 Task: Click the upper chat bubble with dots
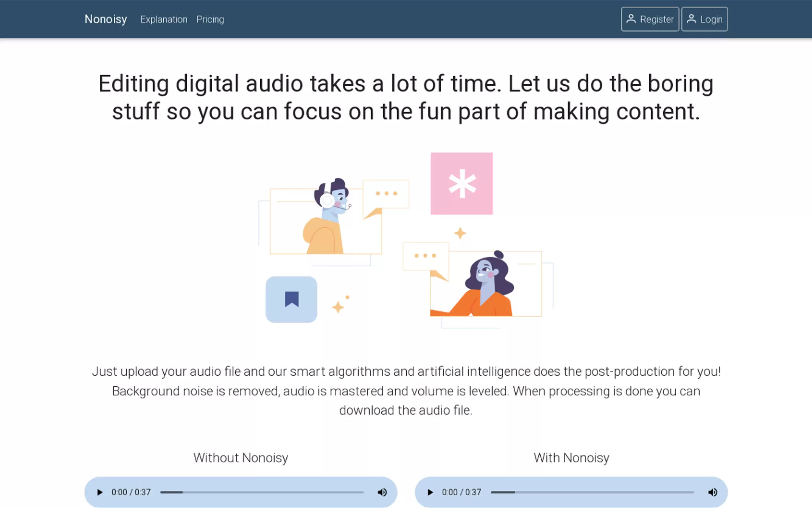coord(386,194)
